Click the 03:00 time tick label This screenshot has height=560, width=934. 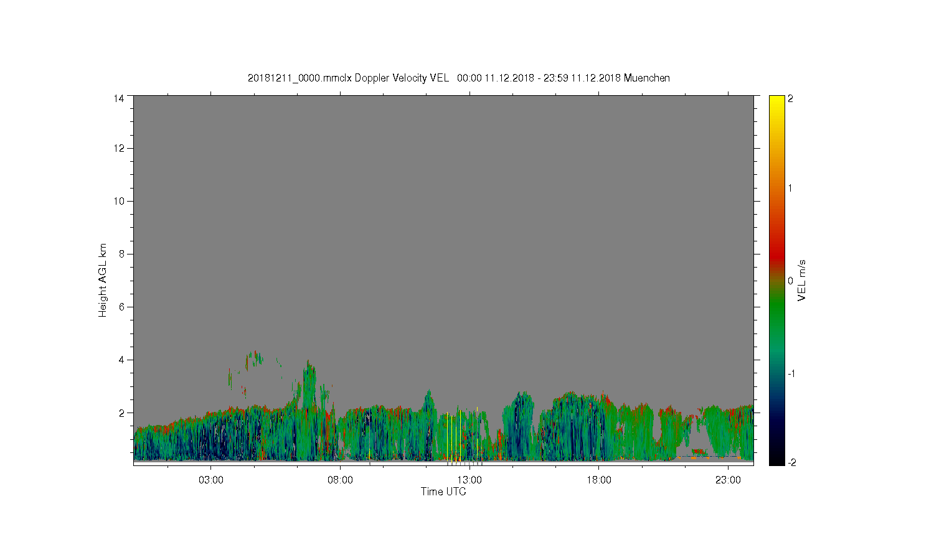[x=211, y=480]
